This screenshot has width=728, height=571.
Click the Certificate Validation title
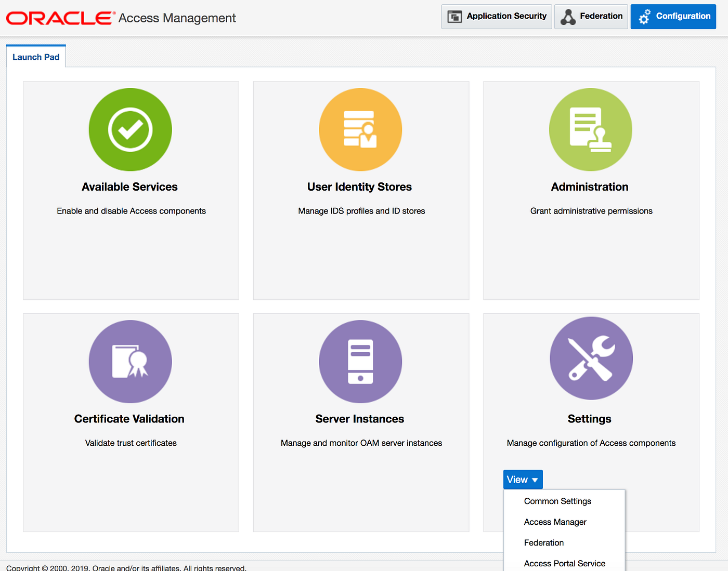[x=129, y=419]
